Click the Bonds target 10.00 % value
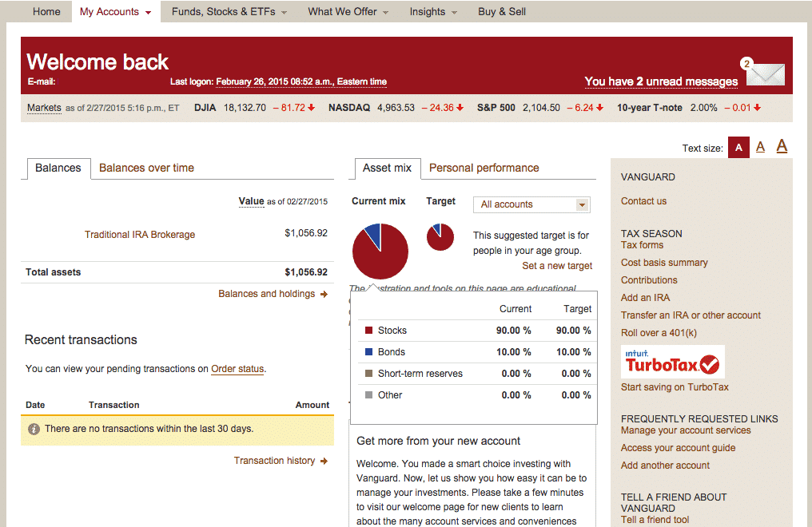This screenshot has height=527, width=812. (574, 352)
